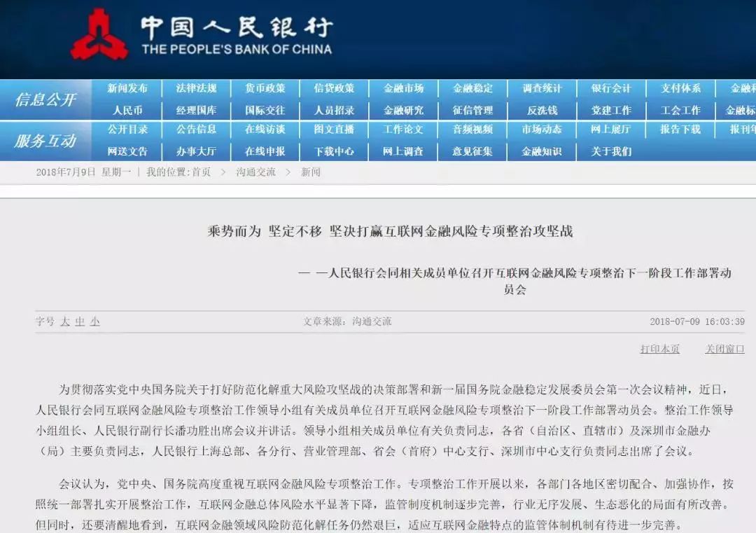Select 调查统计 in the navigation bar

(542, 88)
